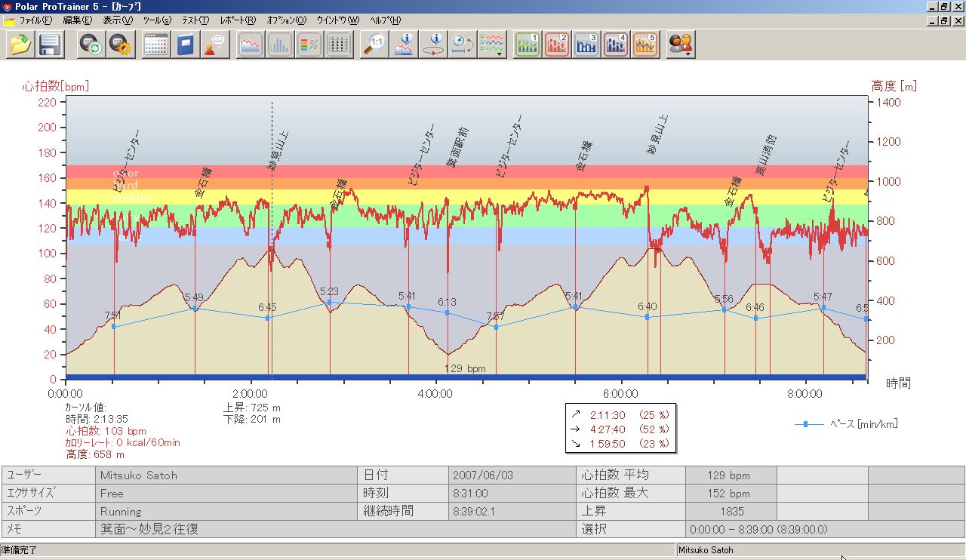Screen dimensions: 966x560
Task: Select the curve graph view icon
Action: coord(251,45)
